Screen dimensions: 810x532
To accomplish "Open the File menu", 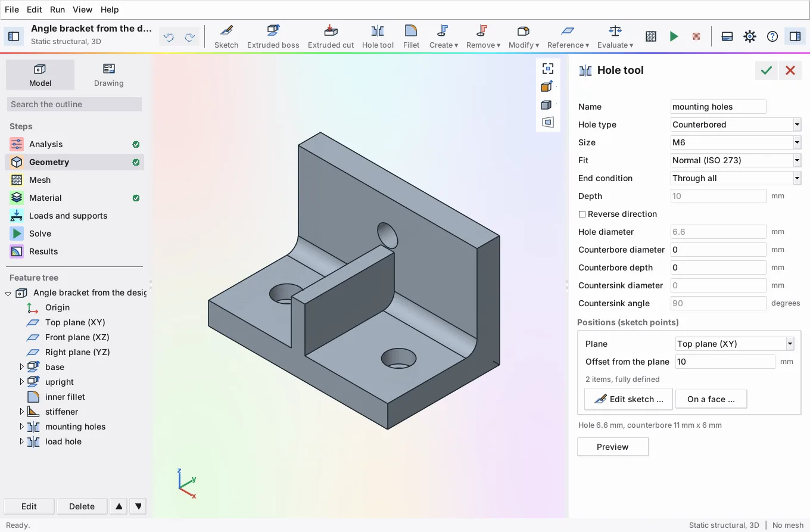I will [12, 10].
